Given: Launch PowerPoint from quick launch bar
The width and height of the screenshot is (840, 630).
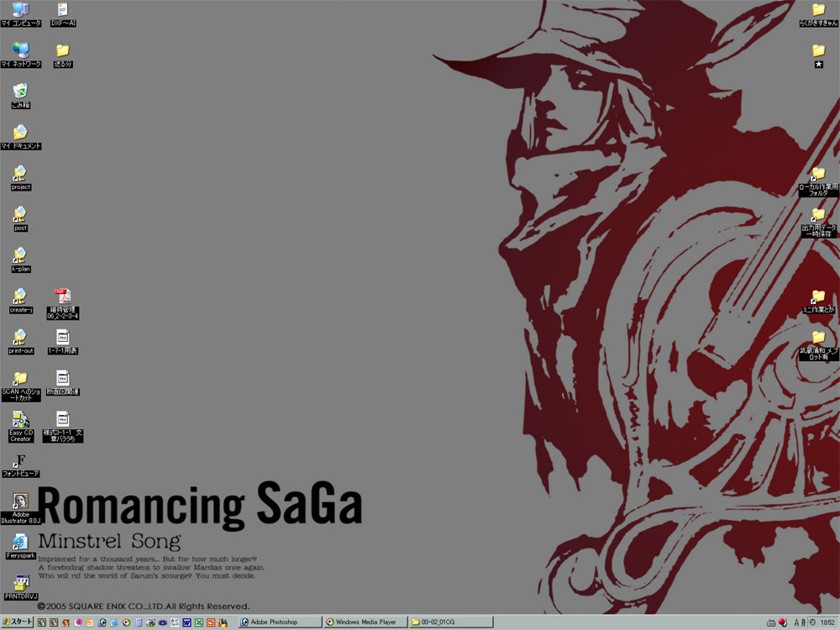Looking at the screenshot, I should (x=211, y=622).
